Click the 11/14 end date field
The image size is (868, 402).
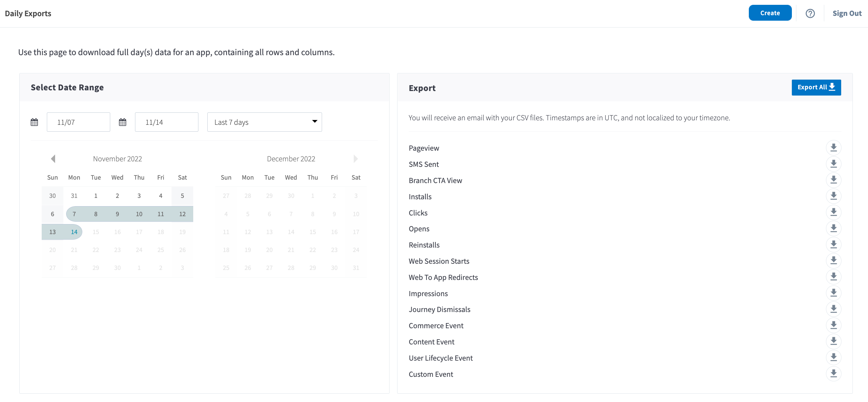click(167, 122)
